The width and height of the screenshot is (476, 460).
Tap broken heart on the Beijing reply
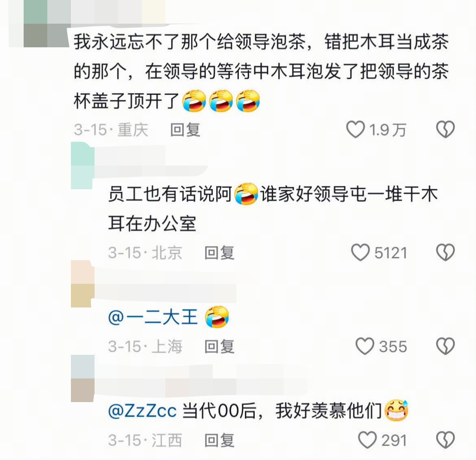445,252
